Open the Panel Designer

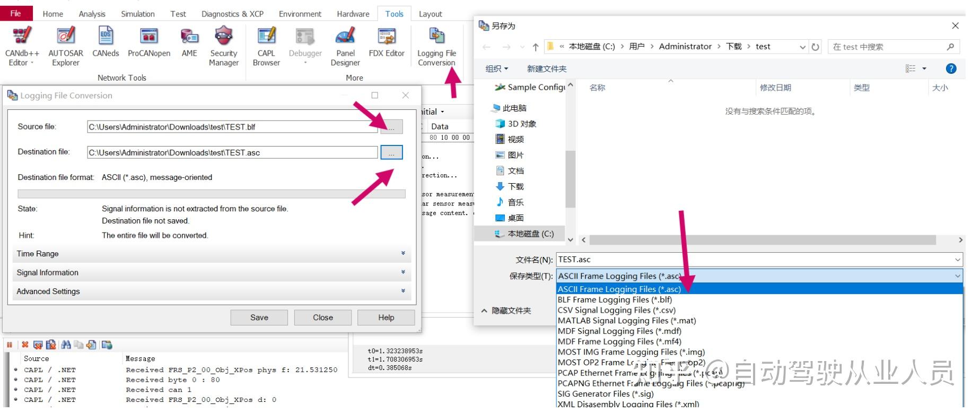(x=345, y=46)
